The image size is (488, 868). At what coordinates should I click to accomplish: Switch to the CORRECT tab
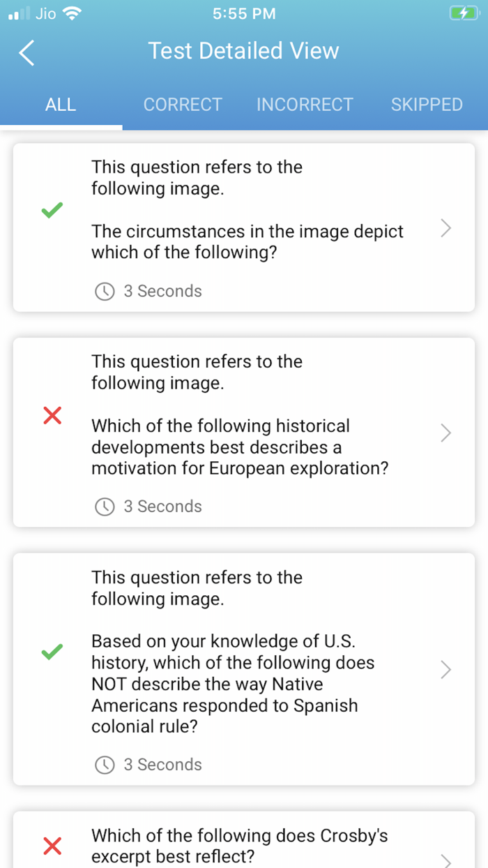(183, 105)
